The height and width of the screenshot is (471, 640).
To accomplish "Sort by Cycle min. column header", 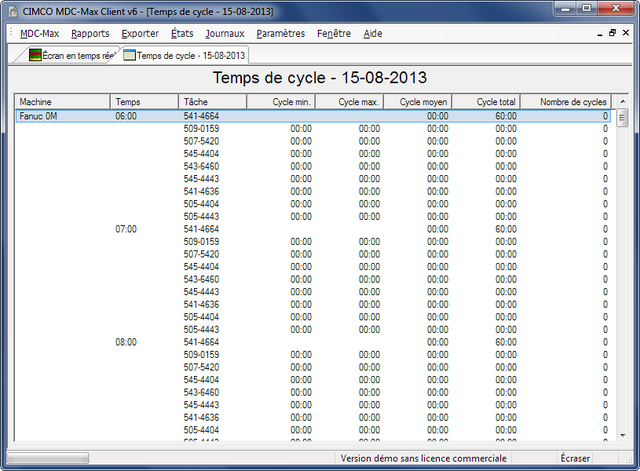I will [281, 102].
